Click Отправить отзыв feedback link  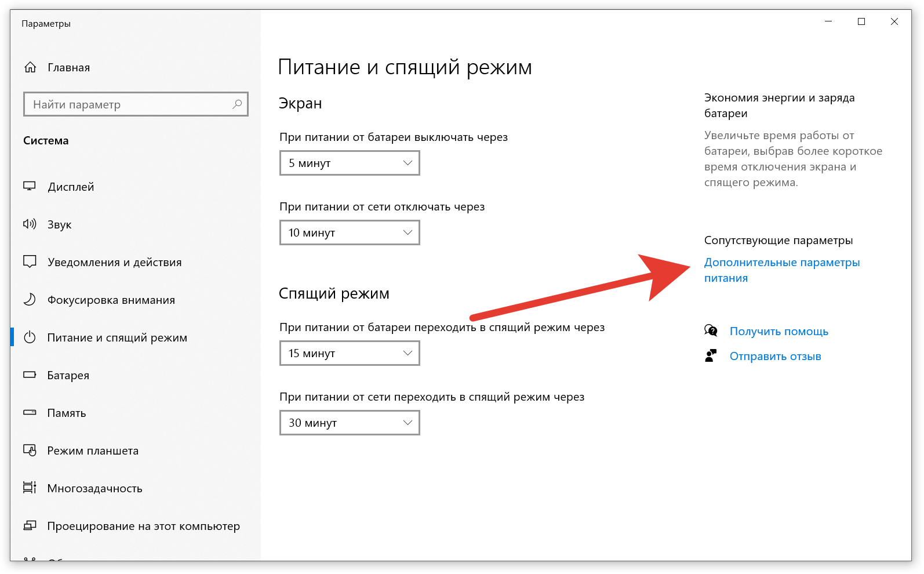point(775,357)
